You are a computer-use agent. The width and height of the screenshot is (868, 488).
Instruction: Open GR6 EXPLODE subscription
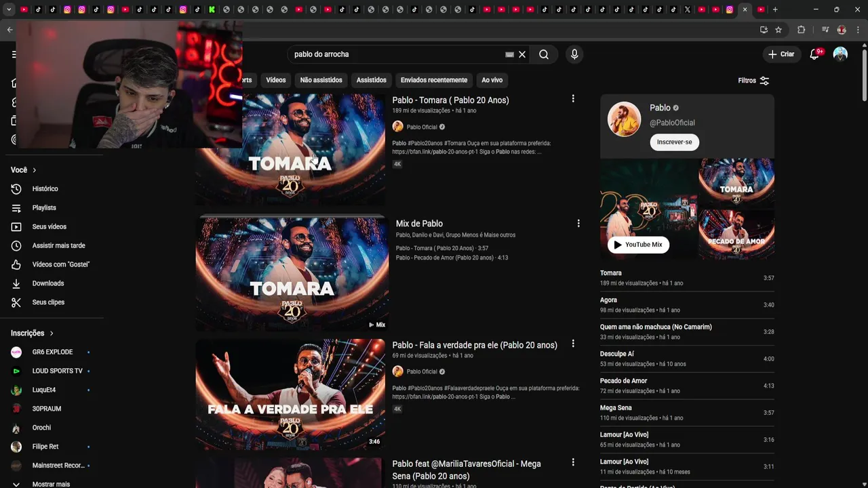click(x=52, y=352)
